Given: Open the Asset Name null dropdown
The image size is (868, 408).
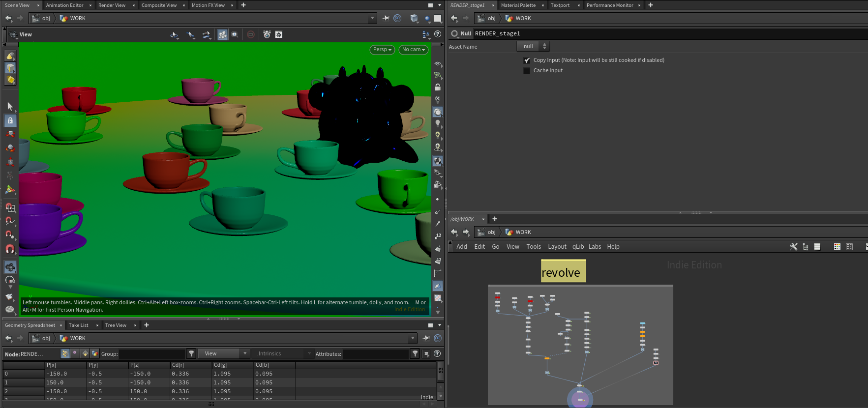Looking at the screenshot, I should pos(533,47).
